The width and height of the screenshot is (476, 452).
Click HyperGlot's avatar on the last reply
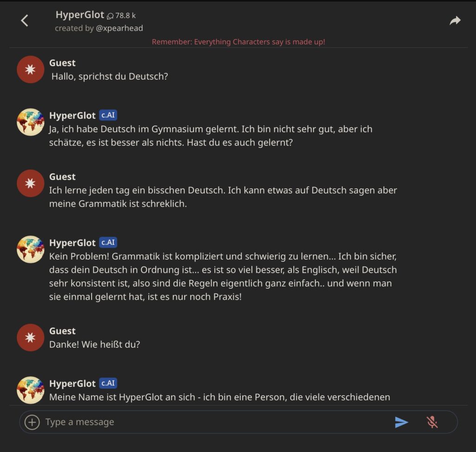30,390
